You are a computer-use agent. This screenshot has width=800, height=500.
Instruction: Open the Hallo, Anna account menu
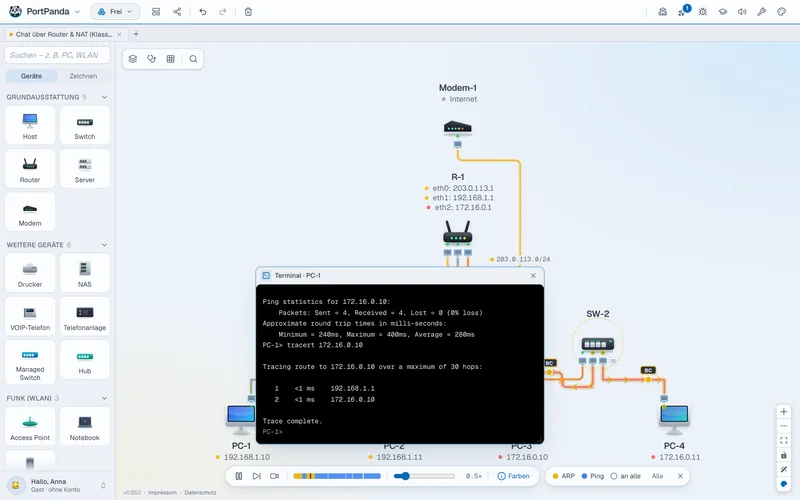click(x=57, y=485)
